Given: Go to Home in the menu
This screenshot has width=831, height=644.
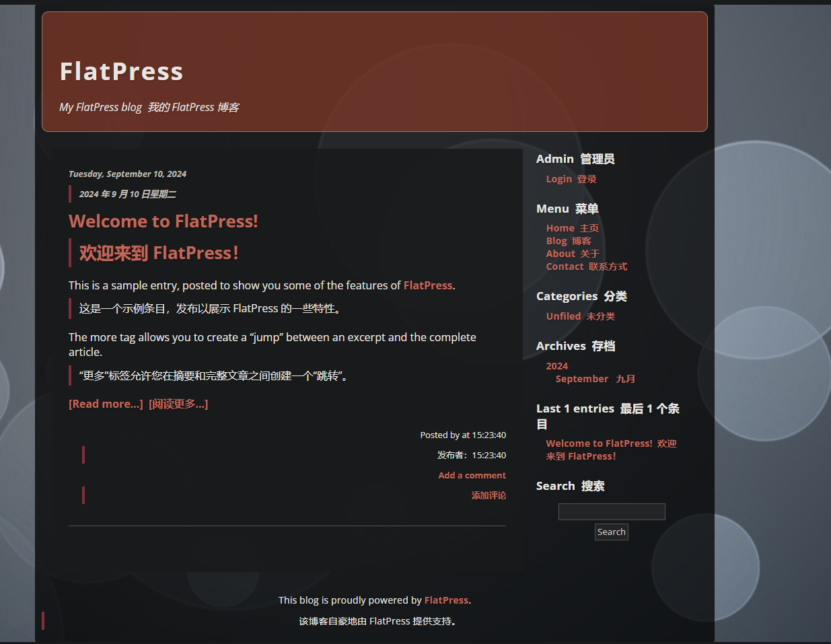Looking at the screenshot, I should coord(560,228).
